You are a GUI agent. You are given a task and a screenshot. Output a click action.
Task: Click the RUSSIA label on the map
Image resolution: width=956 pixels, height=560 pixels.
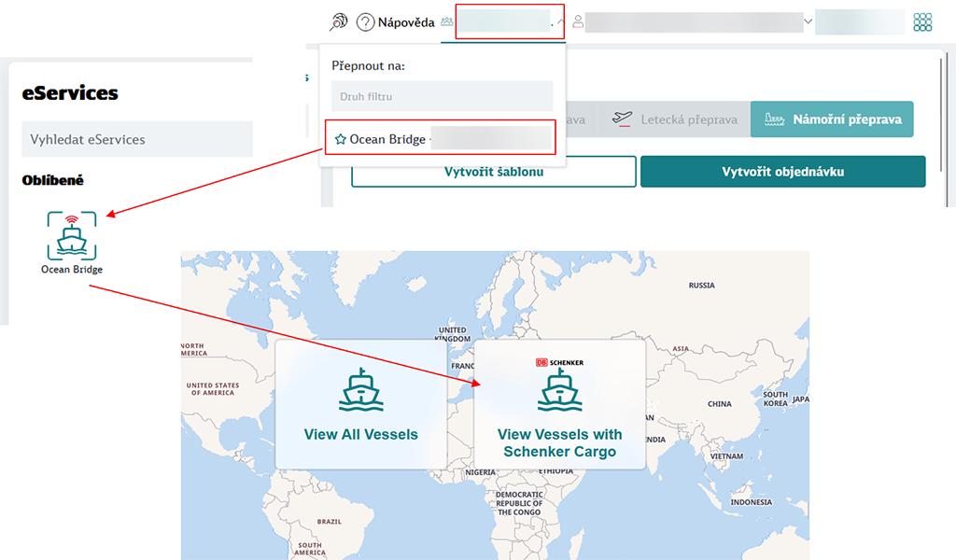coord(702,286)
